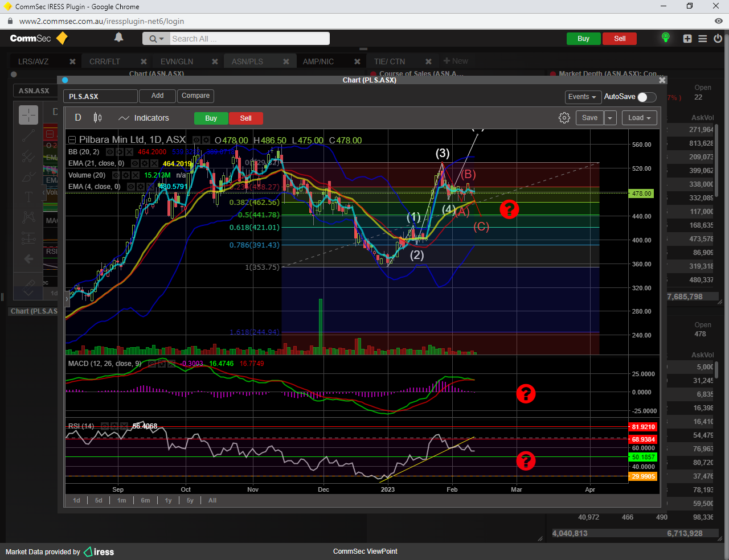
Task: Switch to the TIE/ CTN tab
Action: [390, 61]
